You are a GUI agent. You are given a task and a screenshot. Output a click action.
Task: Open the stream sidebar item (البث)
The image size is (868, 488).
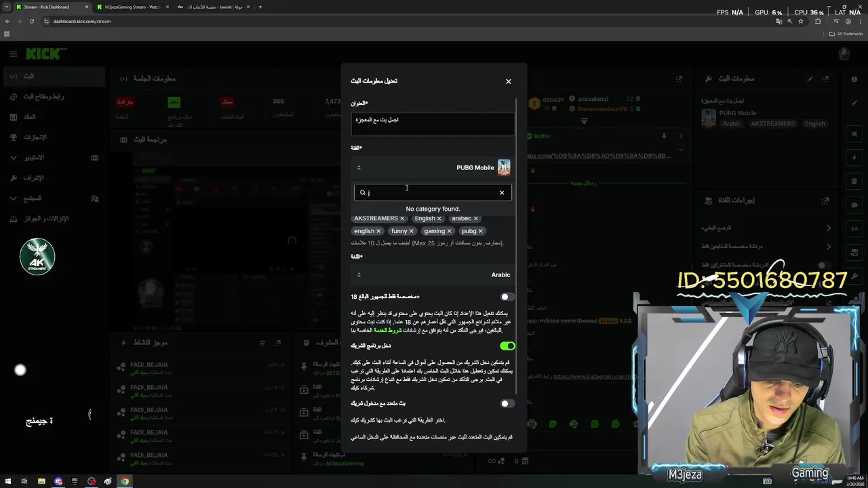click(x=53, y=76)
